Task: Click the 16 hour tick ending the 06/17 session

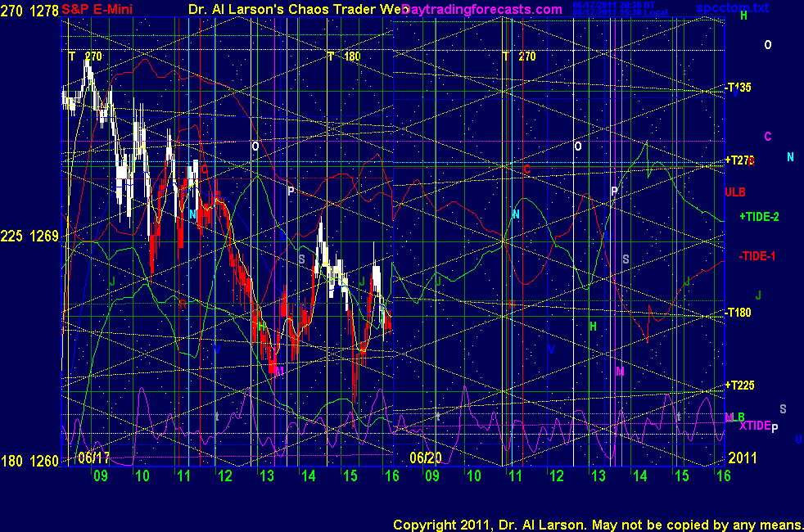Action: pos(391,476)
